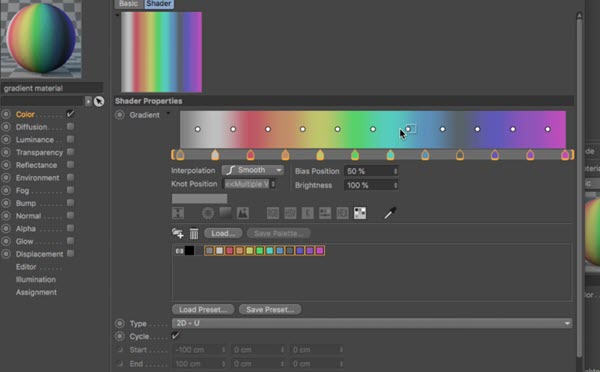Select the color from picture mode
600x372 pixels.
[x=243, y=213]
